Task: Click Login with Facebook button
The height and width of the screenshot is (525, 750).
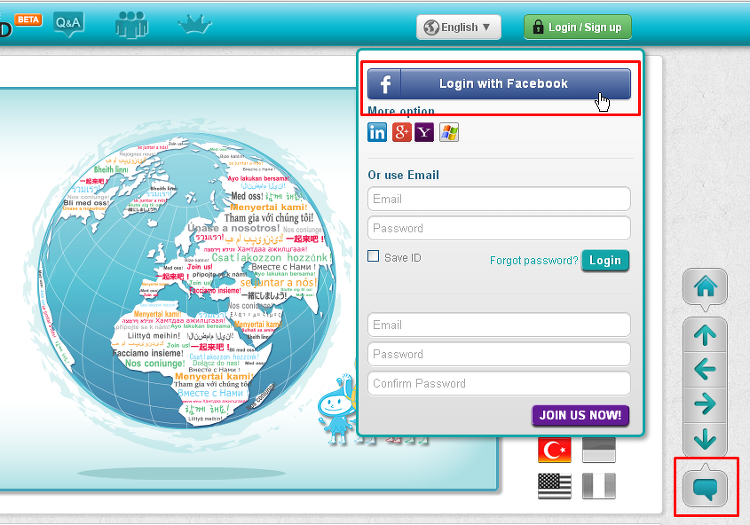Action: coord(499,84)
